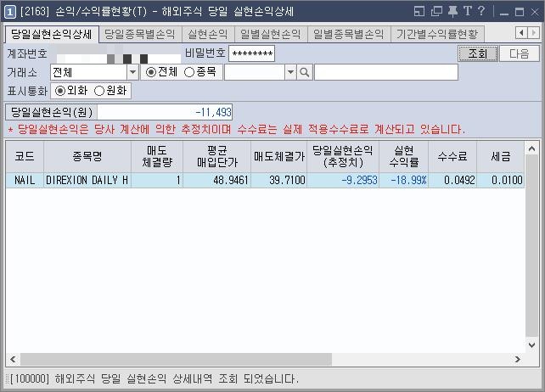The height and width of the screenshot is (392, 545).
Task: Click the stock code input field
Action: (x=255, y=72)
